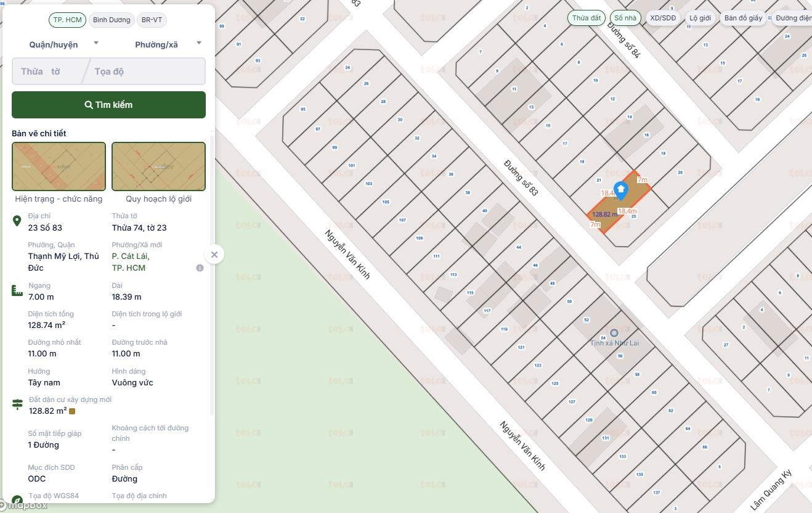Click the 128.74 m² total area value
This screenshot has height=513, width=812.
tap(47, 325)
